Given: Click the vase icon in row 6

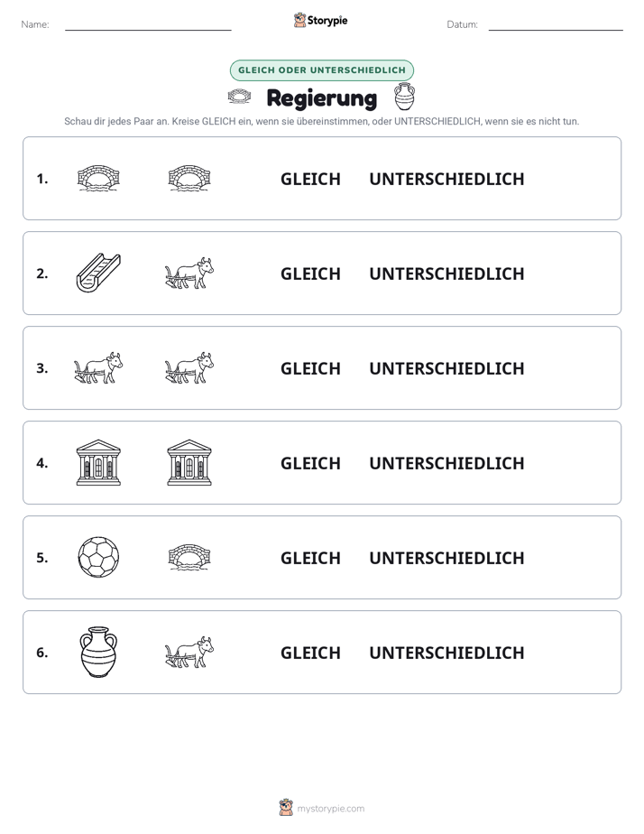Looking at the screenshot, I should pyautogui.click(x=98, y=652).
